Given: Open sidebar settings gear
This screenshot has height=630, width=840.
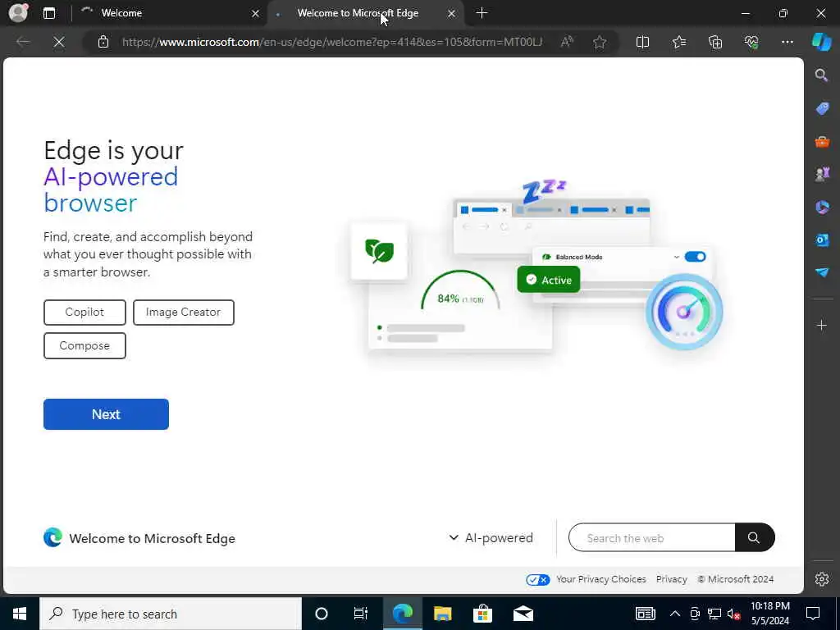Looking at the screenshot, I should pyautogui.click(x=822, y=579).
